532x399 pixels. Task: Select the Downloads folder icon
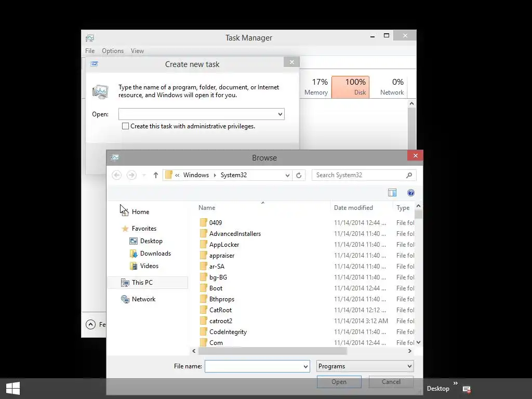click(134, 254)
